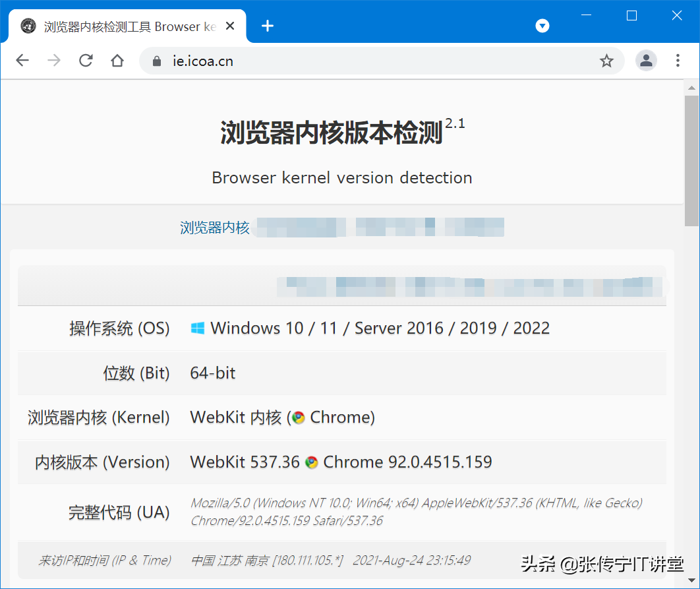Image resolution: width=700 pixels, height=589 pixels.
Task: Open the tab search dropdown circle
Action: [542, 26]
